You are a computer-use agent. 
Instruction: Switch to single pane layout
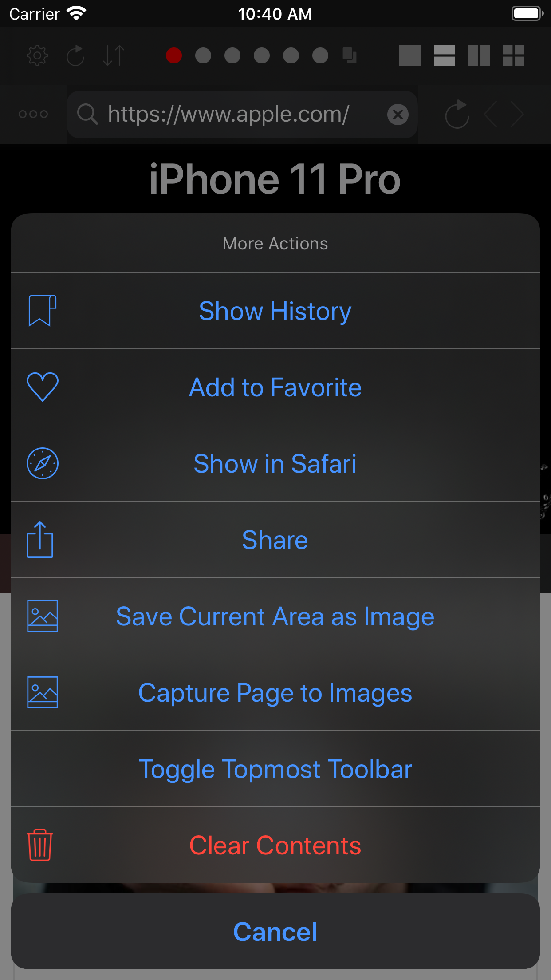tap(409, 55)
